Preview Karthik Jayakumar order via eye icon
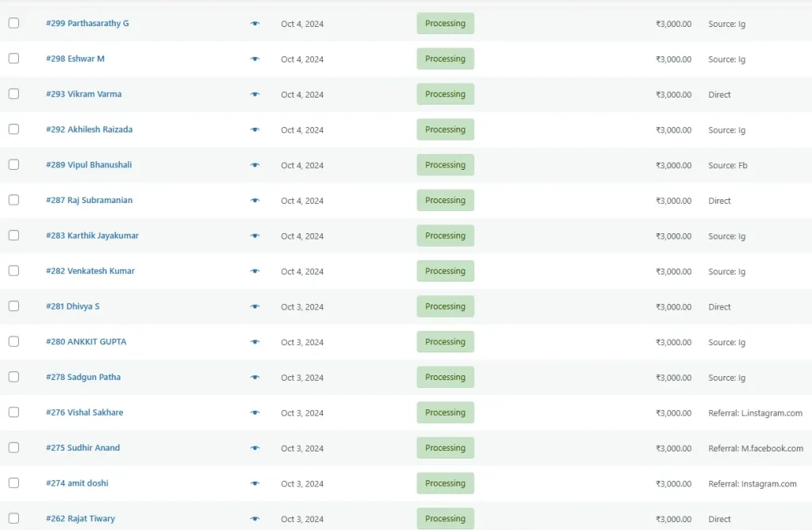 point(255,236)
